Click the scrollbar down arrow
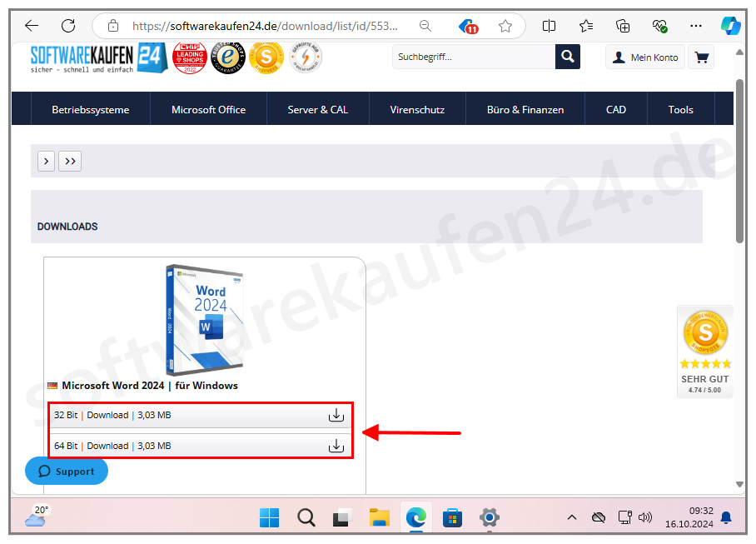The image size is (756, 544). [x=739, y=484]
